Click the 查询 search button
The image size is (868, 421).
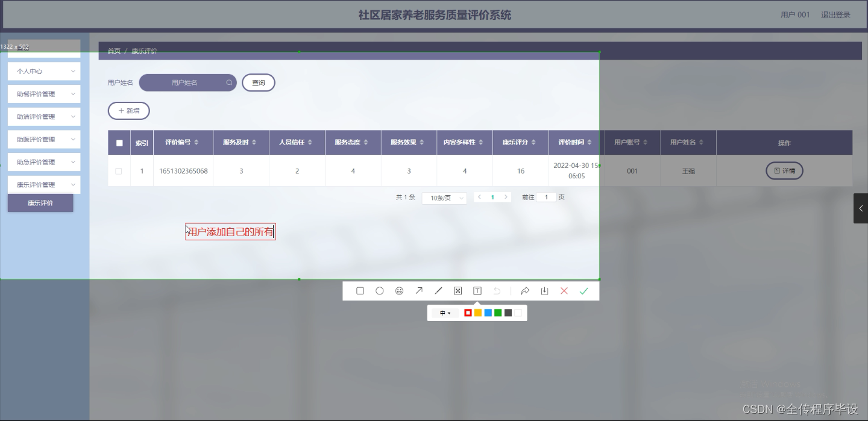point(258,83)
